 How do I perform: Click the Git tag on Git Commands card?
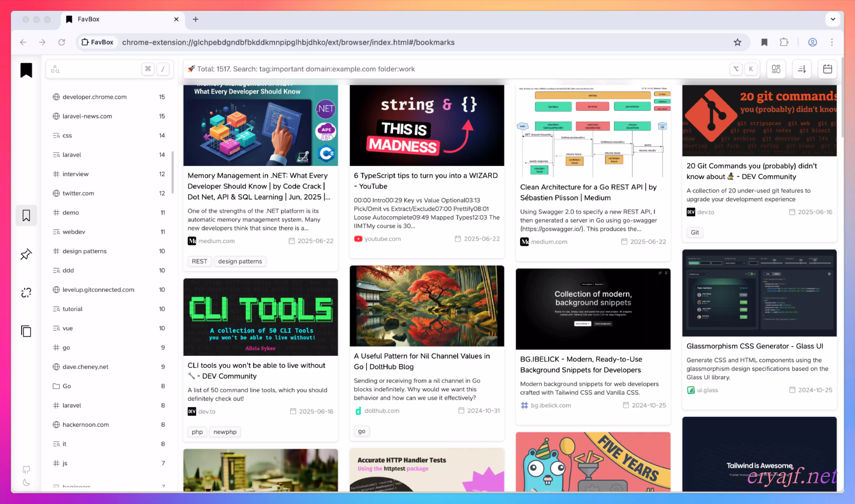695,232
